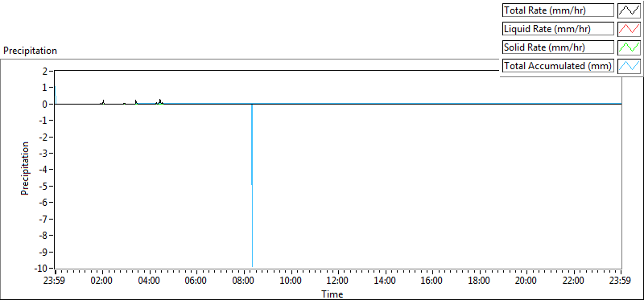
Task: Click the 02:00 time axis tick label
Action: (101, 282)
